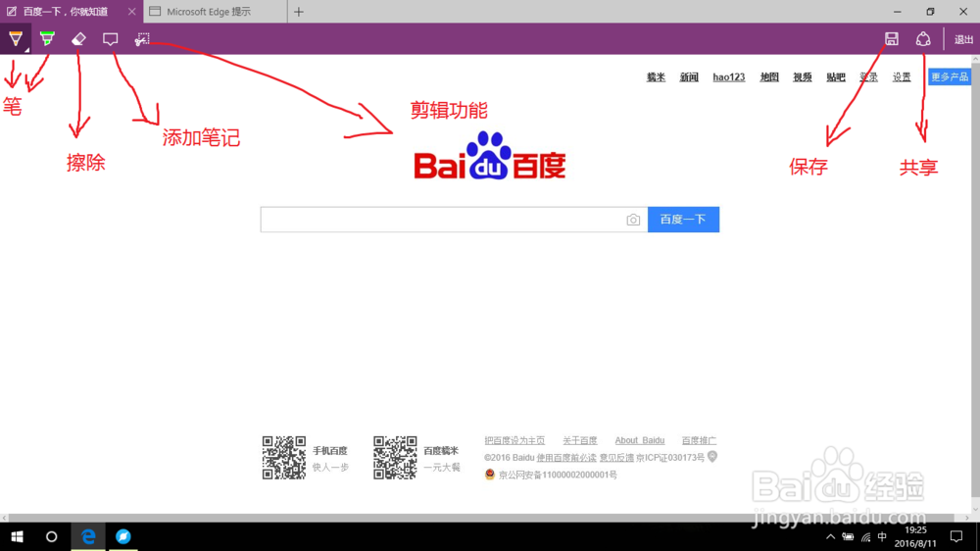Close the 百度一下 tab
Screen dimensions: 980x551
132,11
